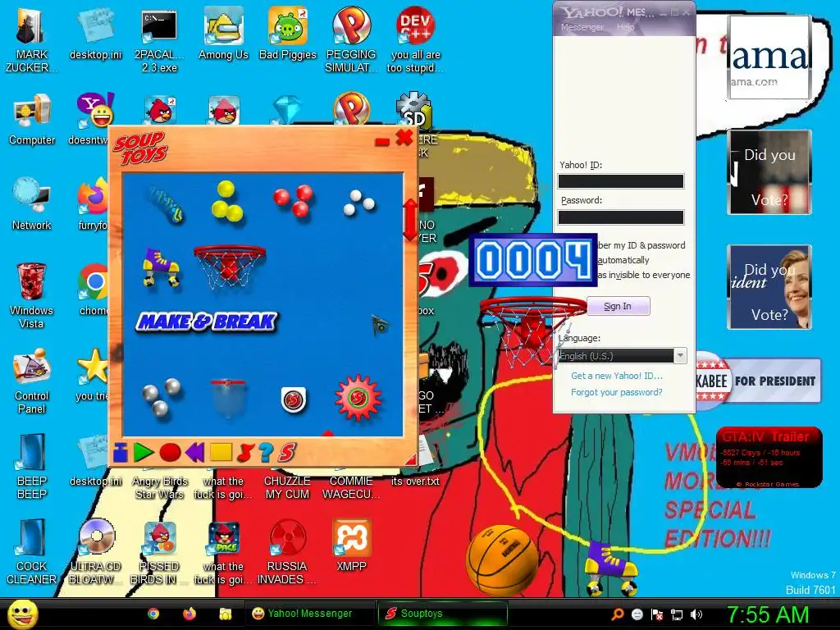Open the RUSSIA INVADES desktop icon
The width and height of the screenshot is (840, 630).
287,550
